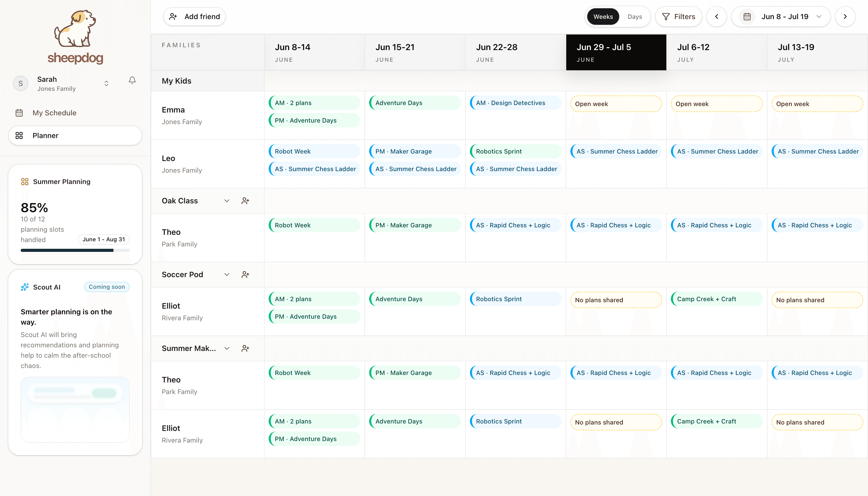Collapse the Soccer Pod group
The height and width of the screenshot is (496, 868).
coord(227,274)
